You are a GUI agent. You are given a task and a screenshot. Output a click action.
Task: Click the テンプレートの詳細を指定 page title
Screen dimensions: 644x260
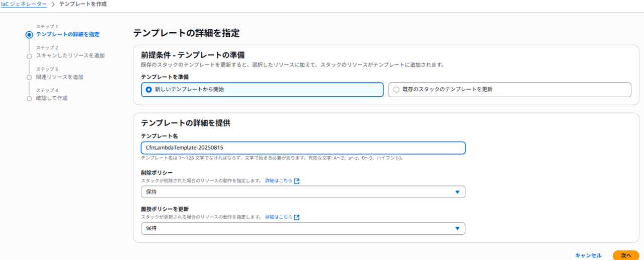186,33
